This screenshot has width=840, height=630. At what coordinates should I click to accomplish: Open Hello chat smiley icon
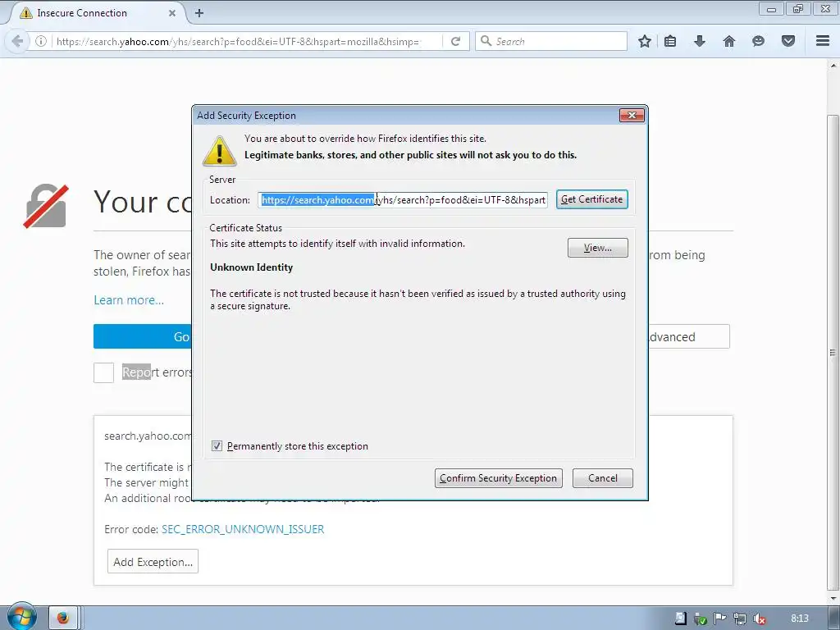(x=758, y=41)
